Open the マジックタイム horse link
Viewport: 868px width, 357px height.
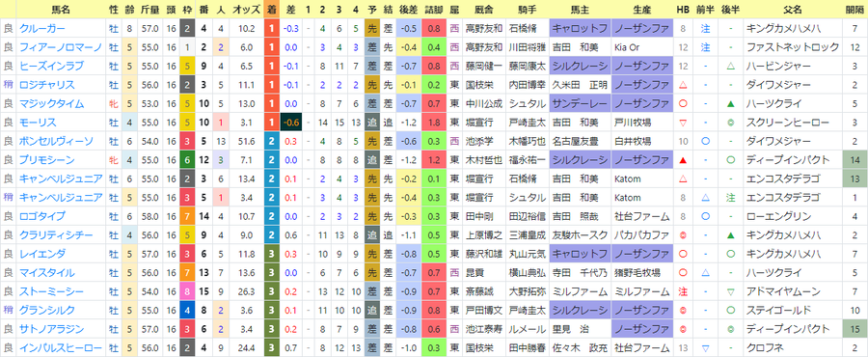coord(51,103)
